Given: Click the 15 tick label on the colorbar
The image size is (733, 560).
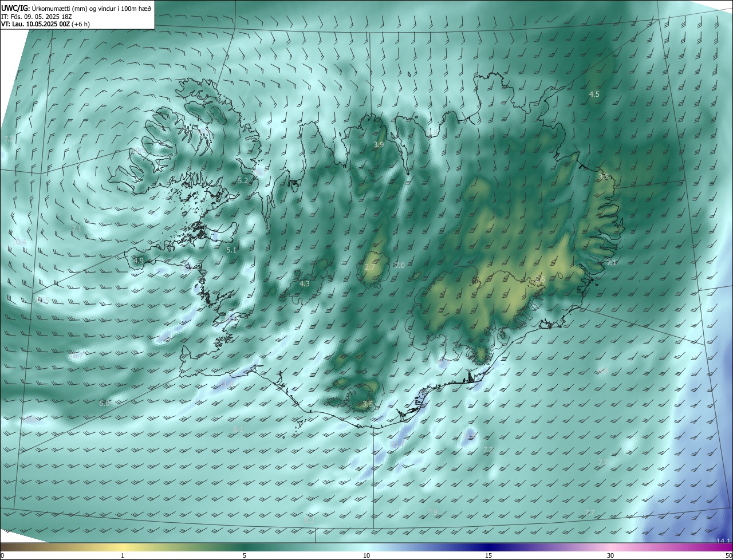Looking at the screenshot, I should (488, 555).
